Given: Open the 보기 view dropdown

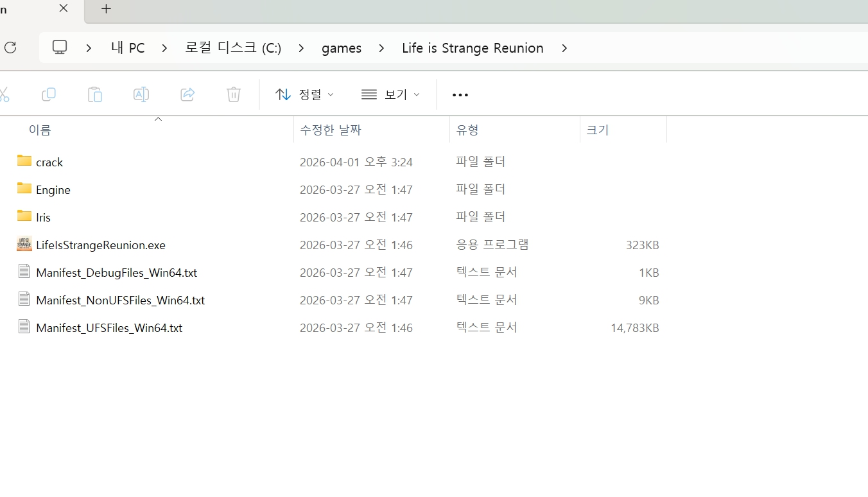Looking at the screenshot, I should click(390, 95).
